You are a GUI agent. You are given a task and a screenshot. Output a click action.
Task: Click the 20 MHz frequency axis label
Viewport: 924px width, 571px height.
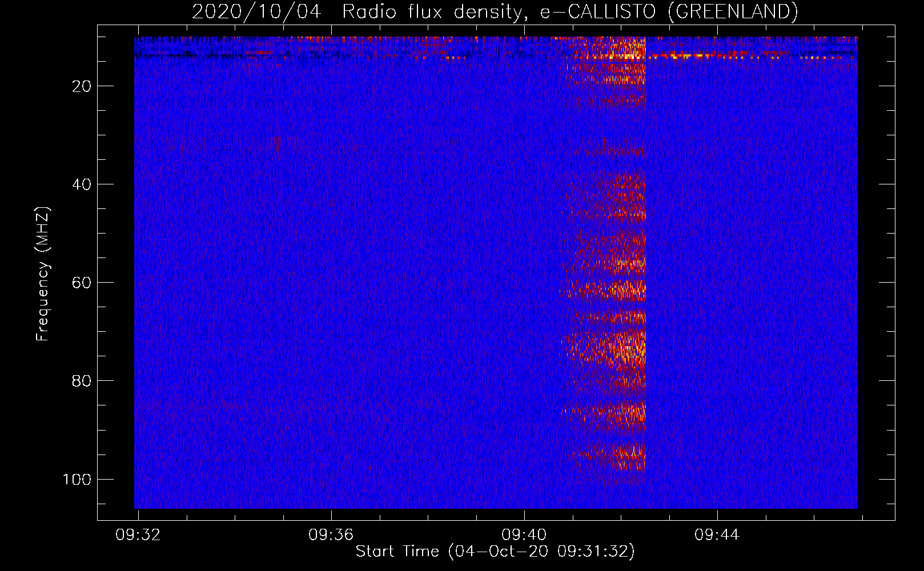[82, 86]
